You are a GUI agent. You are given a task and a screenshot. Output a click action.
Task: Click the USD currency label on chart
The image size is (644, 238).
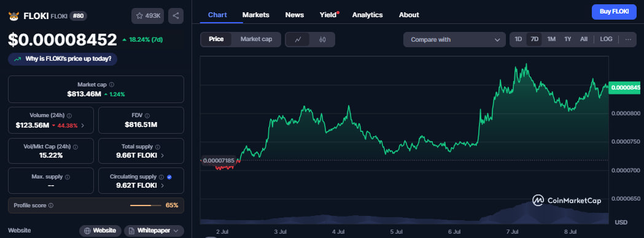click(621, 222)
